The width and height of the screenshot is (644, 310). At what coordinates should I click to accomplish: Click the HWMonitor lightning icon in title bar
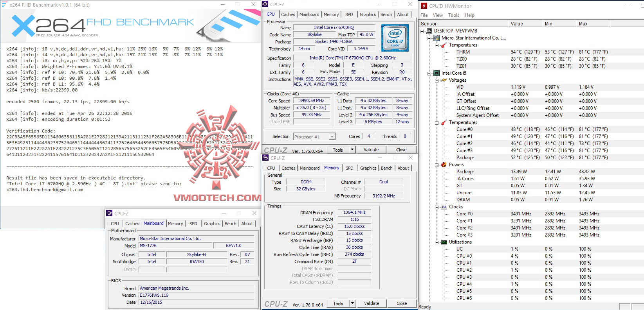[x=424, y=6]
